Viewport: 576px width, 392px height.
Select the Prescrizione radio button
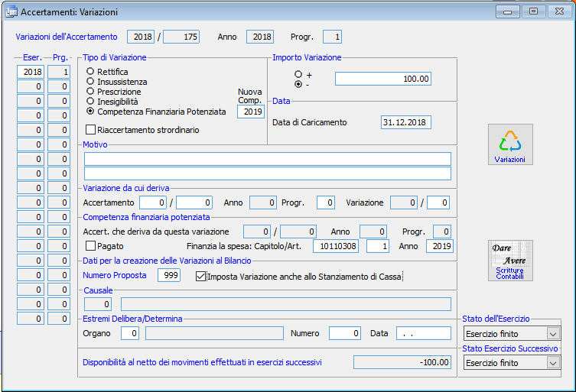tap(90, 91)
